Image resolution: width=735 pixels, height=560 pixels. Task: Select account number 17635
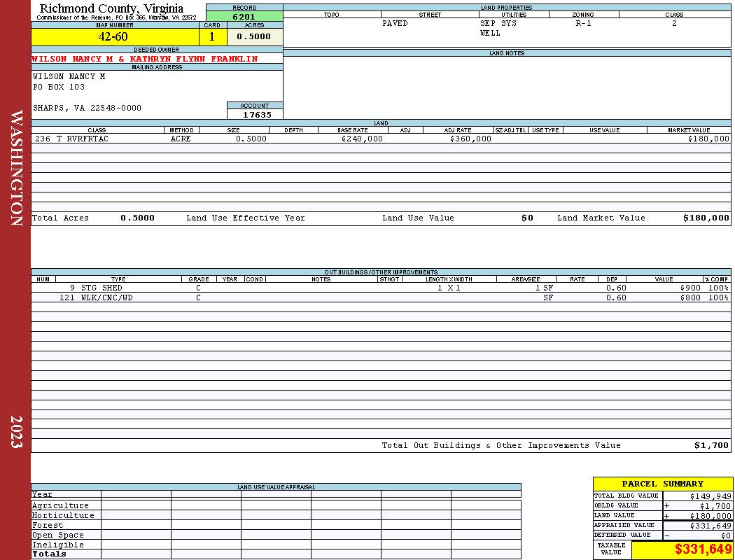[x=257, y=115]
